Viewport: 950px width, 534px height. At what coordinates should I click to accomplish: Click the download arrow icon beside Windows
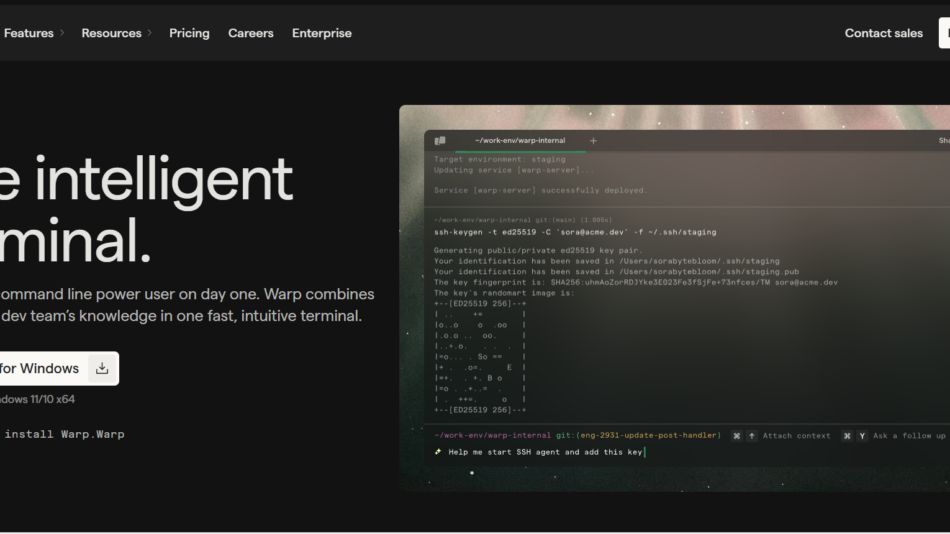pyautogui.click(x=102, y=368)
